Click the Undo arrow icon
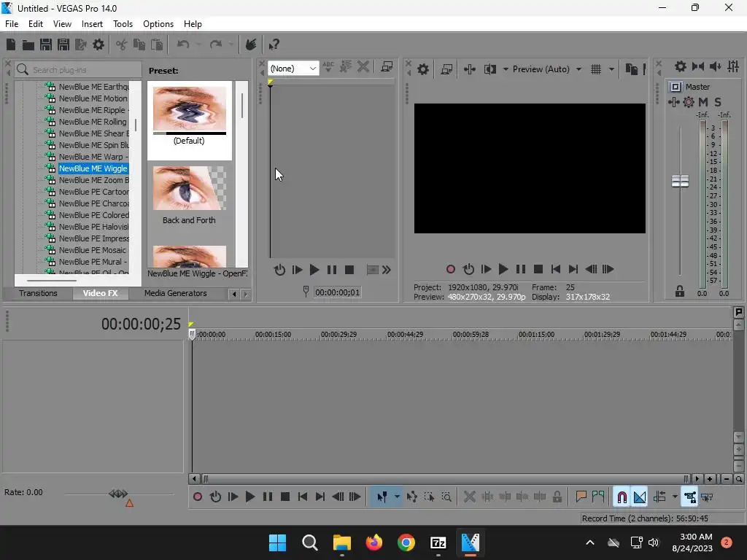The height and width of the screenshot is (560, 747). click(x=183, y=44)
